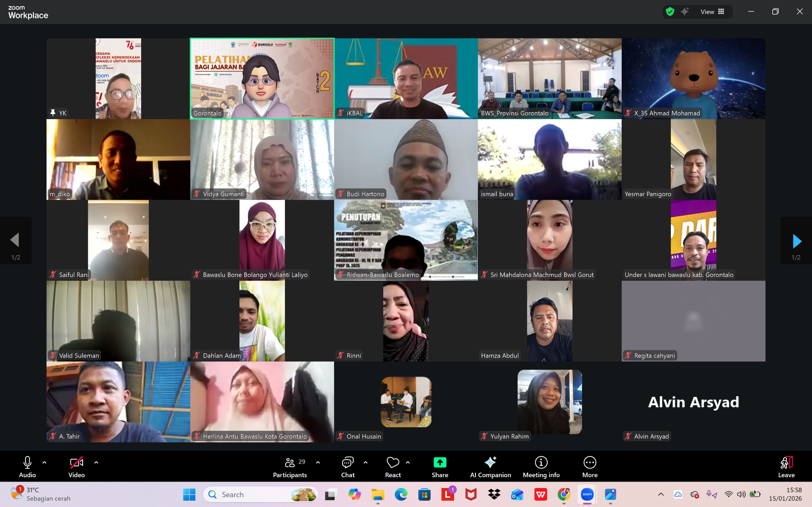Expand the React options chevron
The width and height of the screenshot is (812, 507).
(408, 462)
